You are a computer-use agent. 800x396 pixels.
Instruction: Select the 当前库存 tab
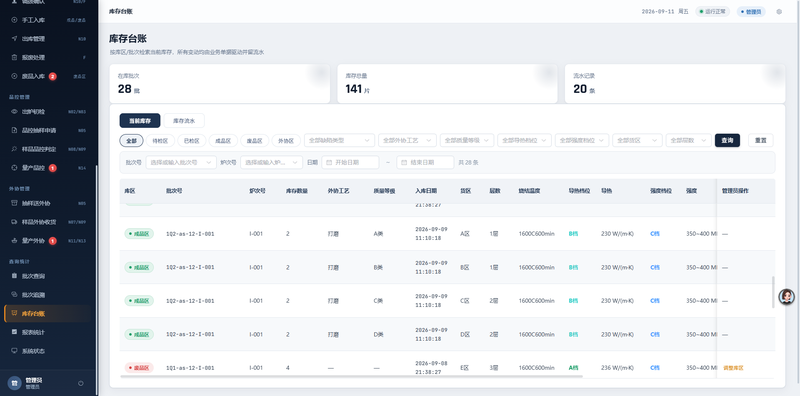click(x=140, y=121)
